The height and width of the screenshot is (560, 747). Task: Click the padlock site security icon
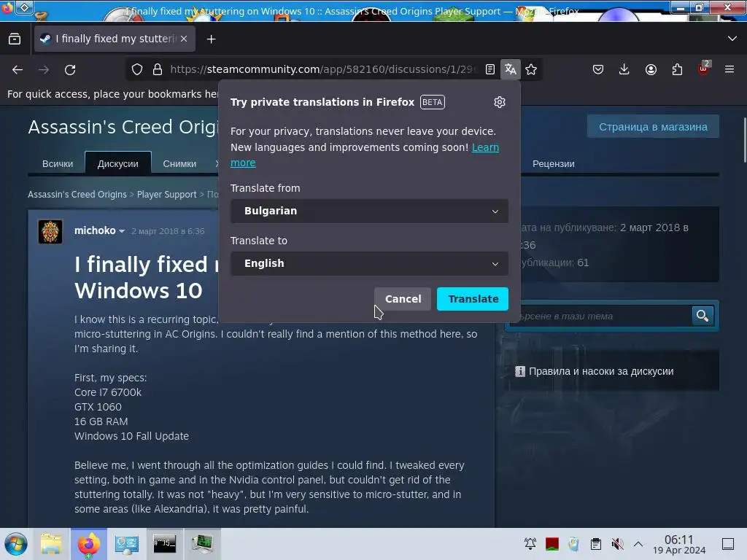158,69
